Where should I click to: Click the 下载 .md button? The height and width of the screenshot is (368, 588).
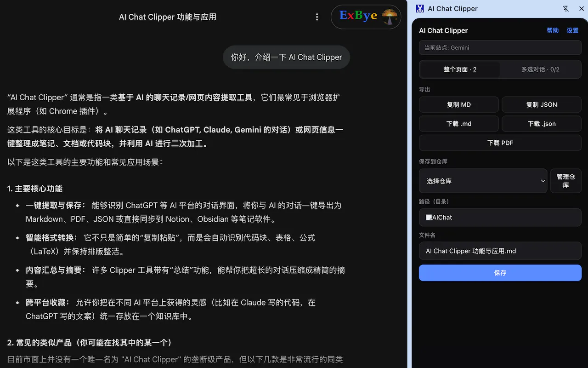tap(459, 124)
